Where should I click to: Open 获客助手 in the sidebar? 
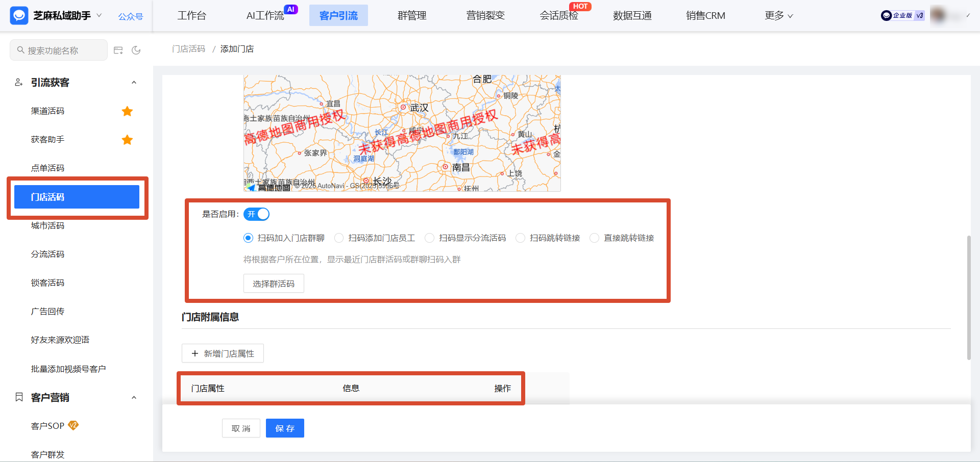click(47, 139)
